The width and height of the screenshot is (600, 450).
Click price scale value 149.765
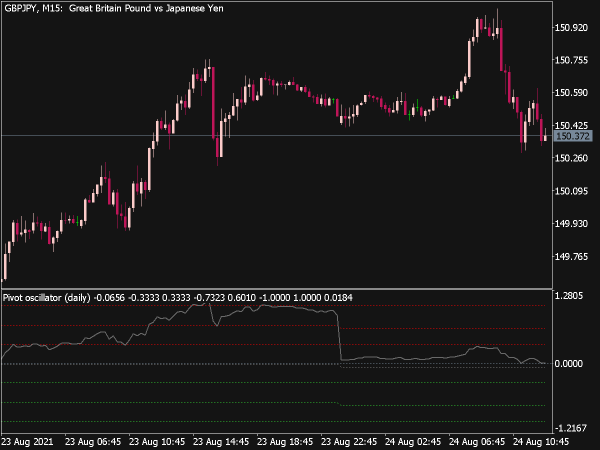pyautogui.click(x=571, y=256)
